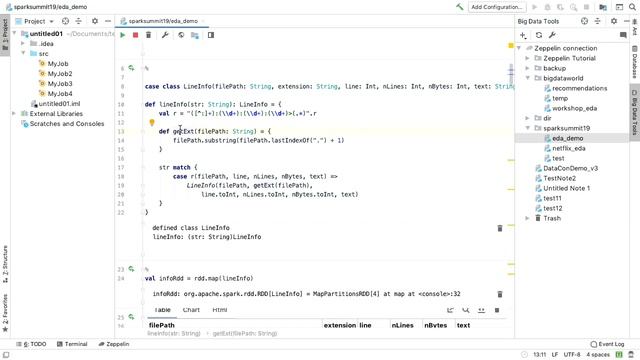Open notebook settings wrench in editor toolbar

tap(165, 35)
